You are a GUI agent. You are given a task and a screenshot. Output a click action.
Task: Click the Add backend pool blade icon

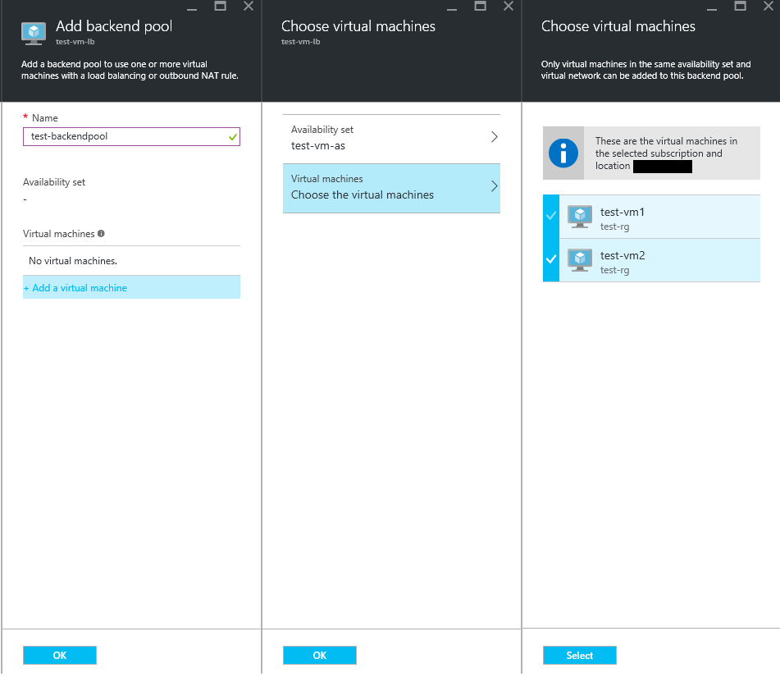(x=34, y=33)
